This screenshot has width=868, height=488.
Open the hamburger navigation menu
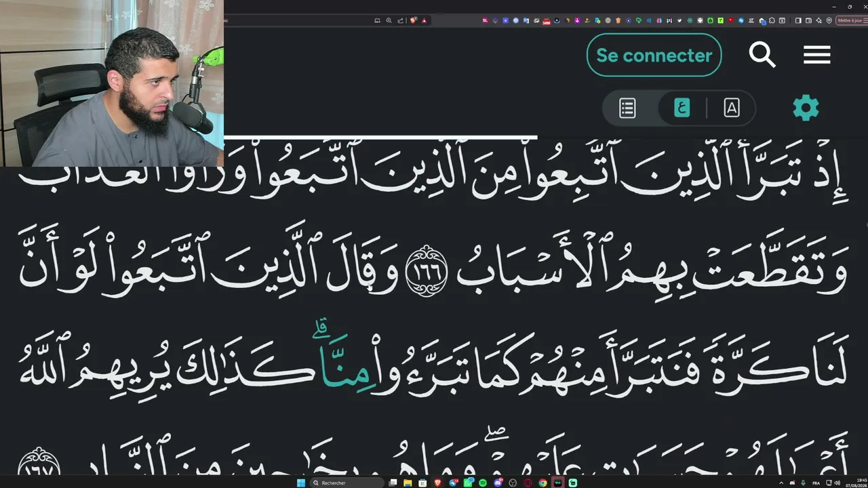point(817,55)
